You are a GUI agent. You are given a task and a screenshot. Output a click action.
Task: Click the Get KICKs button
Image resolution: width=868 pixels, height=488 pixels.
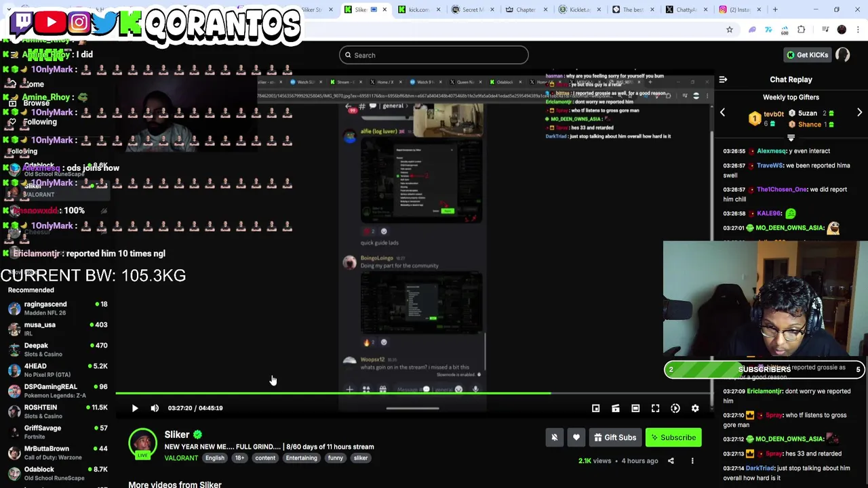pos(806,55)
